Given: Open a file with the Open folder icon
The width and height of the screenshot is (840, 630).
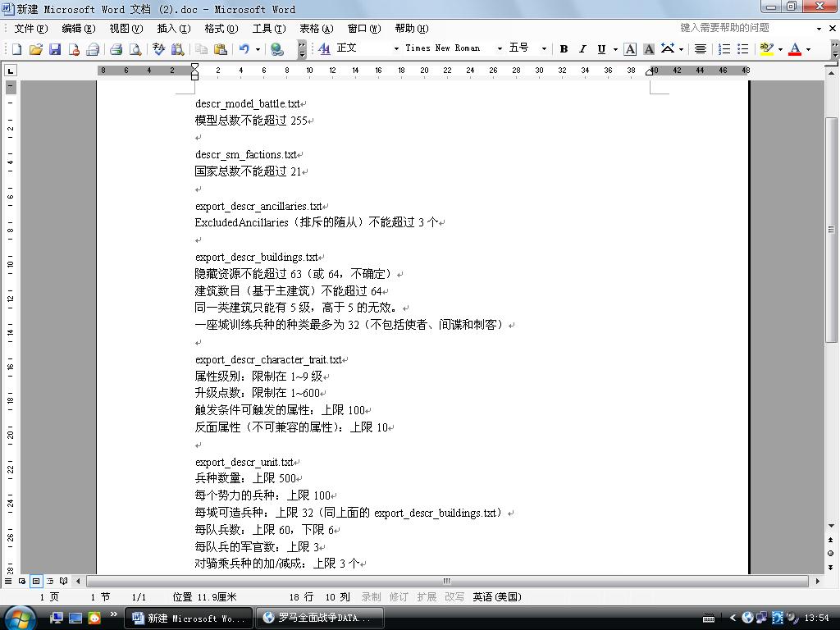Looking at the screenshot, I should click(x=36, y=49).
